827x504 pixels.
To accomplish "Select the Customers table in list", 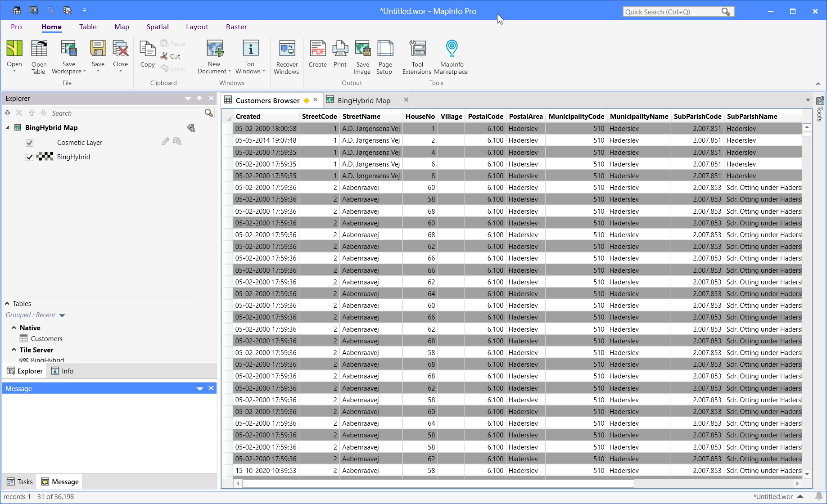I will point(46,339).
